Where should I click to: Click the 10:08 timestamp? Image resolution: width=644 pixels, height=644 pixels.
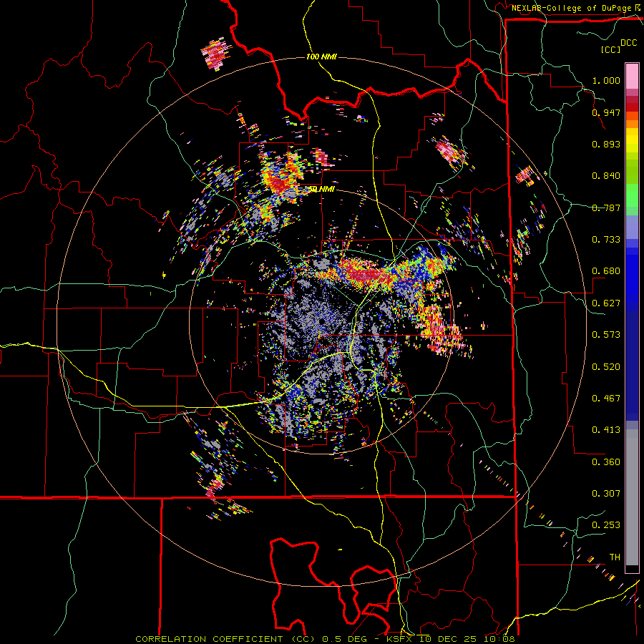(499, 639)
